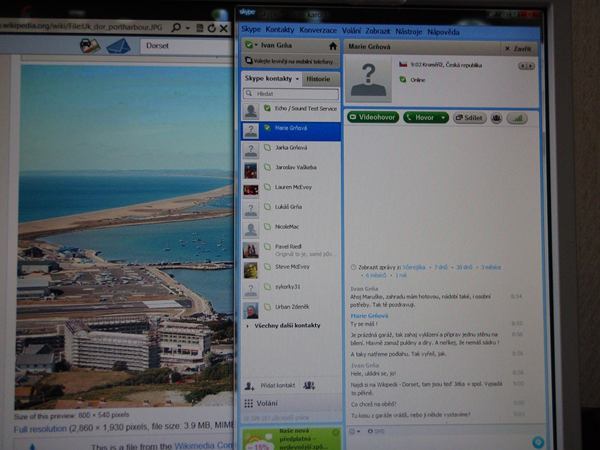600x450 pixels.
Task: Click the browser search magnifier icon
Action: point(176,28)
